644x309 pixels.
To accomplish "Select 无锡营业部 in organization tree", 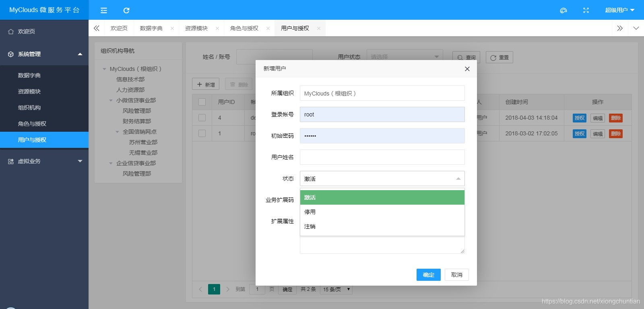I will point(143,153).
